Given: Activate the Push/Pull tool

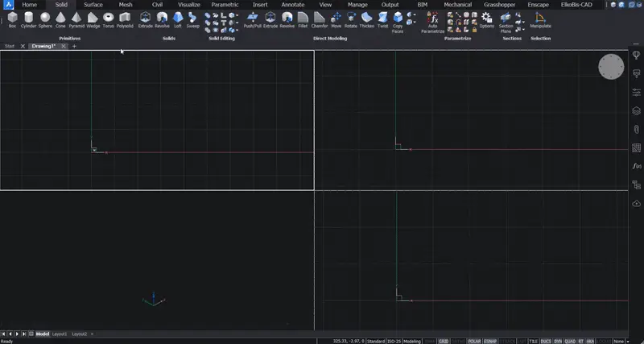Looking at the screenshot, I should click(x=253, y=19).
